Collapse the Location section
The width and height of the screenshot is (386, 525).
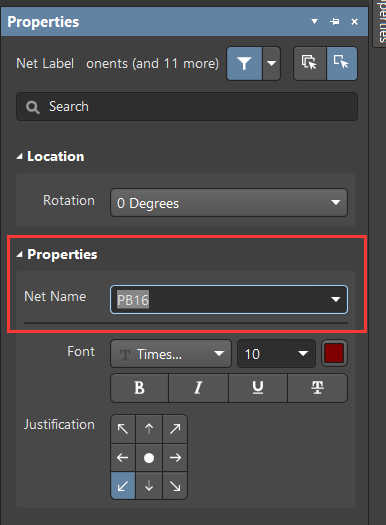pyautogui.click(x=20, y=156)
